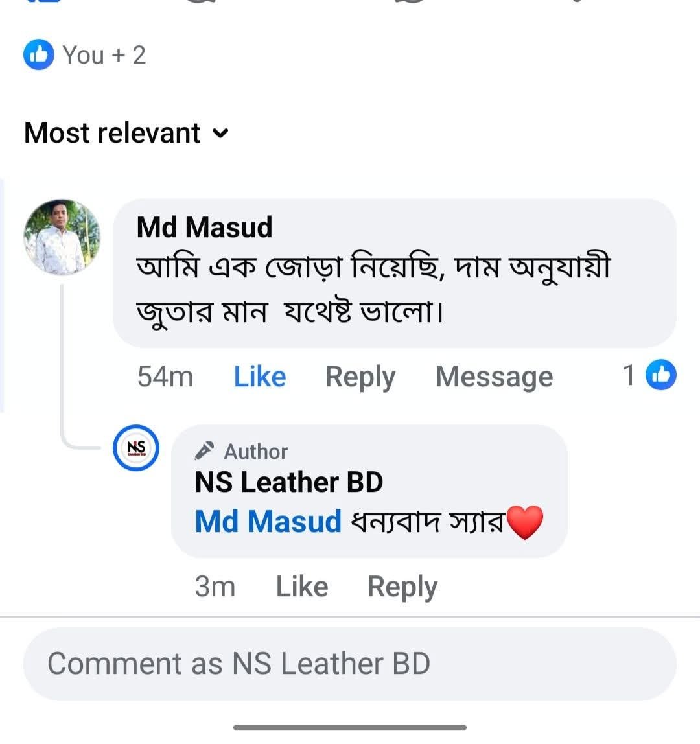Image resolution: width=700 pixels, height=744 pixels.
Task: Tap the home gesture bar at the bottom
Action: point(350,727)
